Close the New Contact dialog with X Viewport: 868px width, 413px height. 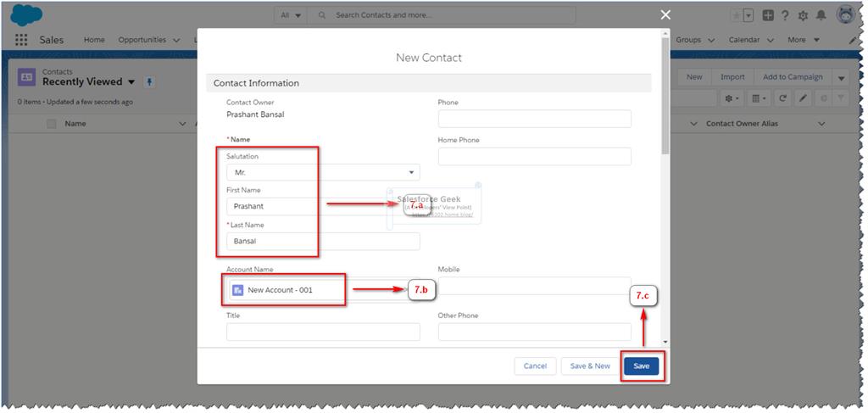665,15
